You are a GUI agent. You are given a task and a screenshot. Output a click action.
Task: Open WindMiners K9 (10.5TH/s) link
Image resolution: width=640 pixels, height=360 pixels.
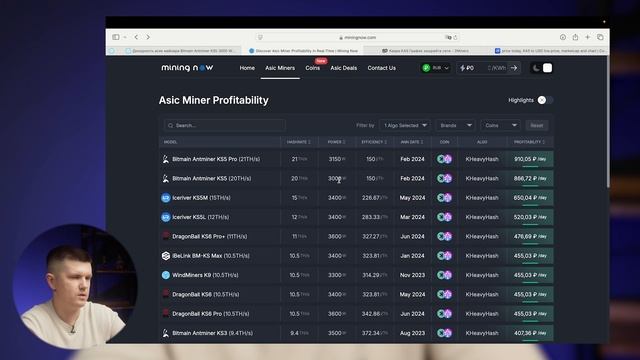point(205,275)
